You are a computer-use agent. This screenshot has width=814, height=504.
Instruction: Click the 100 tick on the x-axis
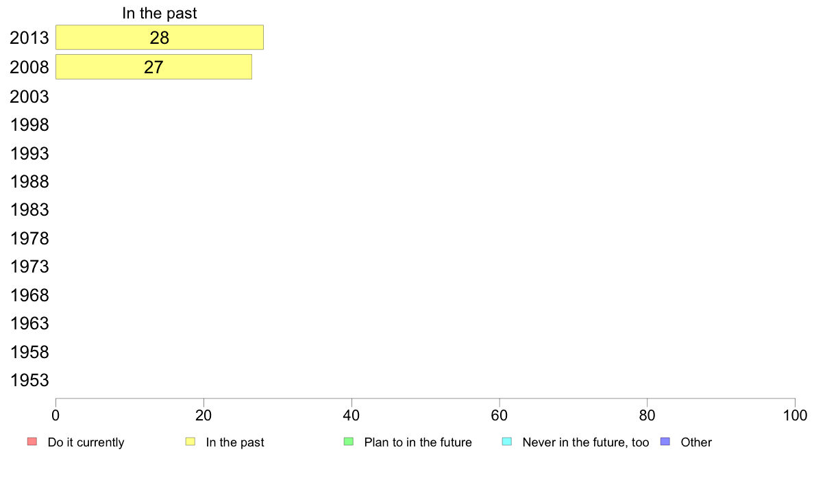pyautogui.click(x=795, y=415)
